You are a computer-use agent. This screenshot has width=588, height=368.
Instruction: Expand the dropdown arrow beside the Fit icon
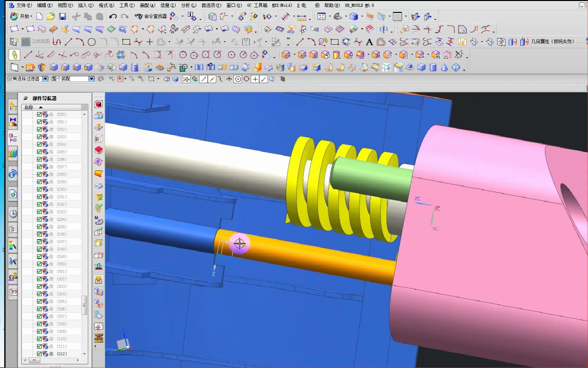[329, 16]
